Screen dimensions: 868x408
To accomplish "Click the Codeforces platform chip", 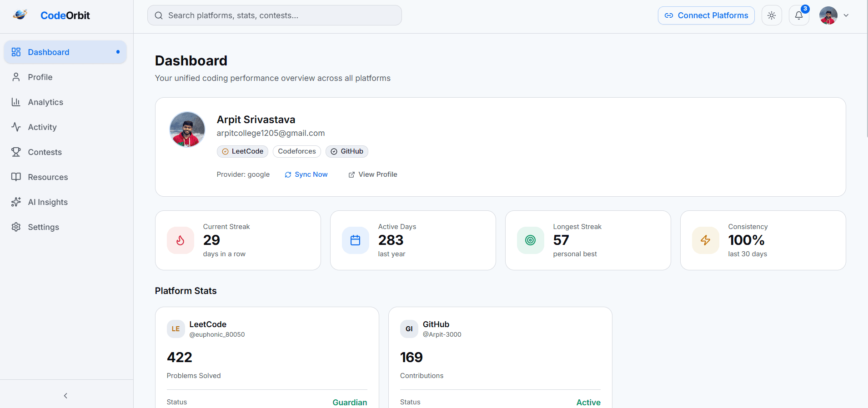I will pos(297,151).
